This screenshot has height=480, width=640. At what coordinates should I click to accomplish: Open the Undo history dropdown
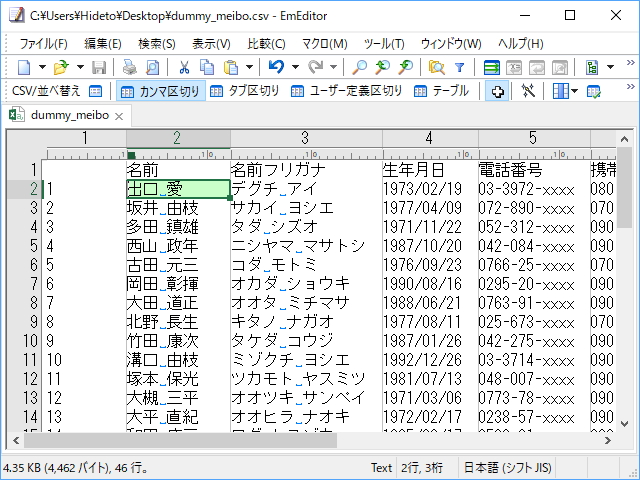coord(295,67)
